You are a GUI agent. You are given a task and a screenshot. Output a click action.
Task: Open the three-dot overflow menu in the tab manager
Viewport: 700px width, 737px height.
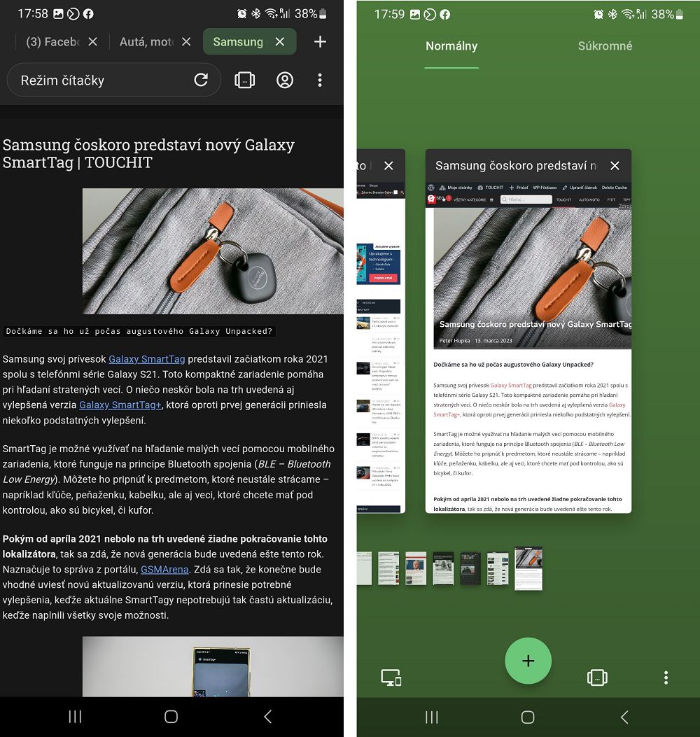[x=666, y=678]
